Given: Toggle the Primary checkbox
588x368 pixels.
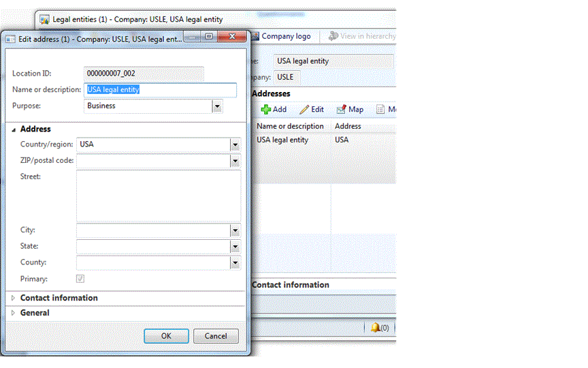Looking at the screenshot, I should point(80,279).
